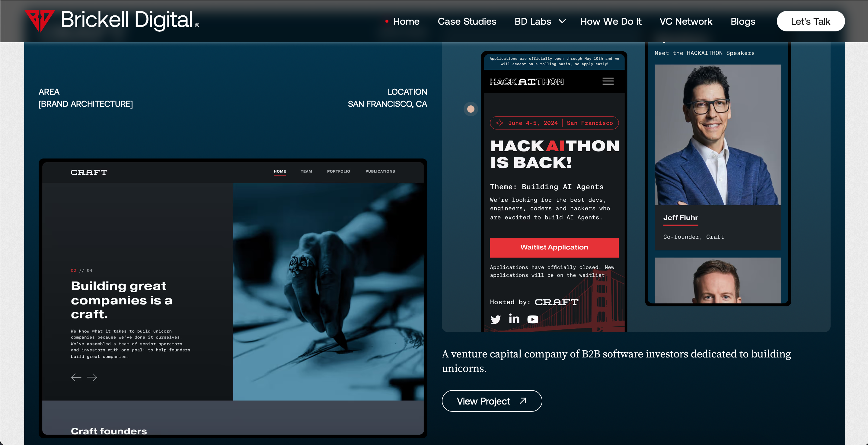The height and width of the screenshot is (445, 868).
Task: Open the Twitter bird icon
Action: pyautogui.click(x=495, y=319)
